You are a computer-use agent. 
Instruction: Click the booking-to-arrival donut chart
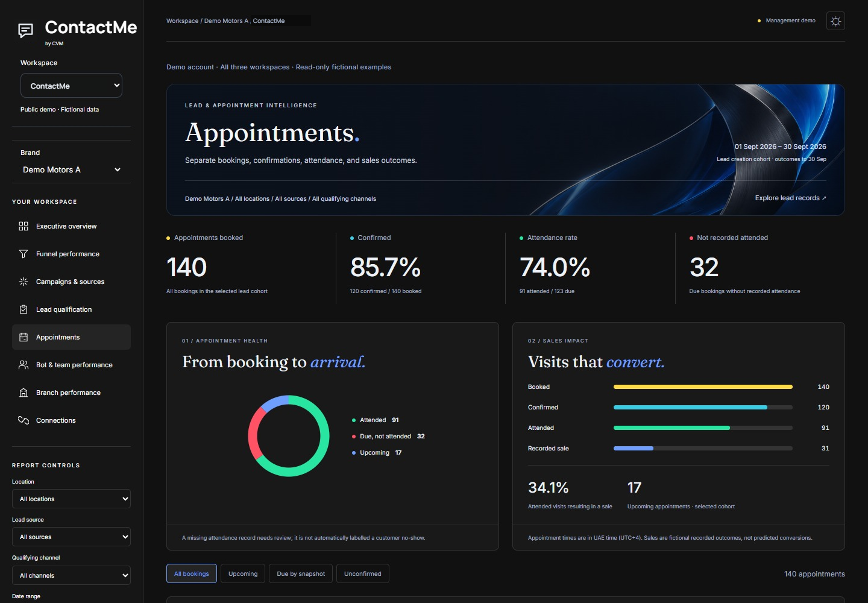(289, 436)
